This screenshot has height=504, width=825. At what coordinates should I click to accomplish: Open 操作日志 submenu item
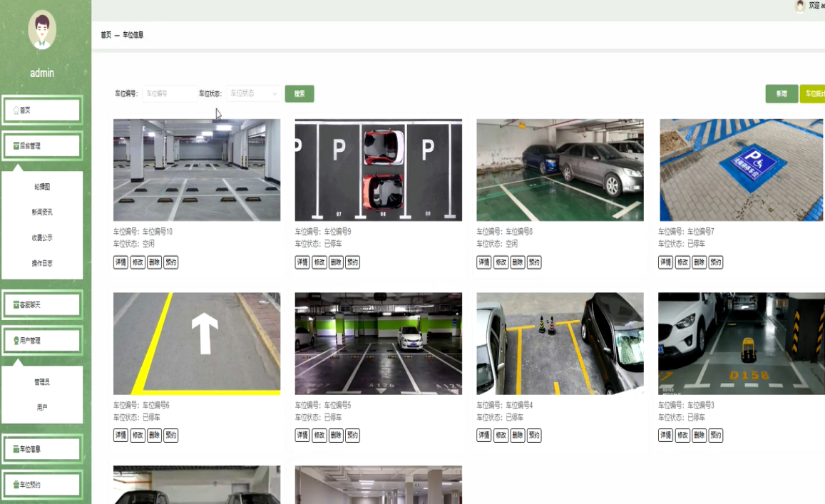pyautogui.click(x=42, y=263)
